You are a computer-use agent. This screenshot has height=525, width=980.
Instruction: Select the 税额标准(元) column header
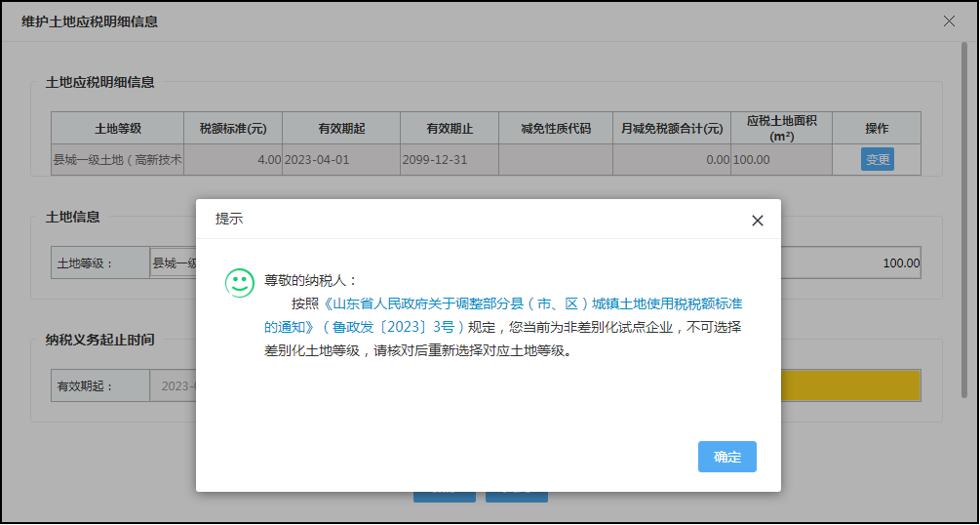point(233,128)
